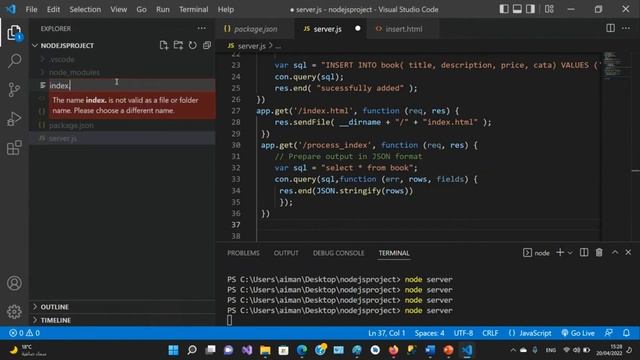Expand the .vscode folder
The image size is (640, 360).
click(62, 59)
